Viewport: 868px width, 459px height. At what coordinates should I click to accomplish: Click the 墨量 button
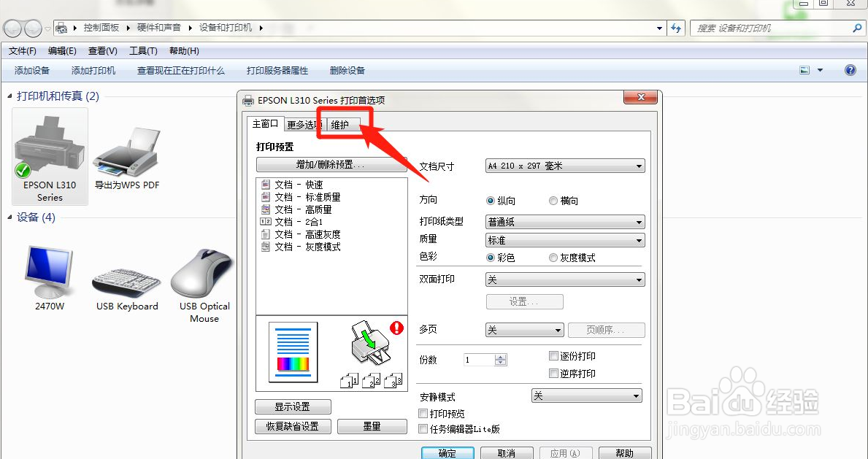point(372,426)
